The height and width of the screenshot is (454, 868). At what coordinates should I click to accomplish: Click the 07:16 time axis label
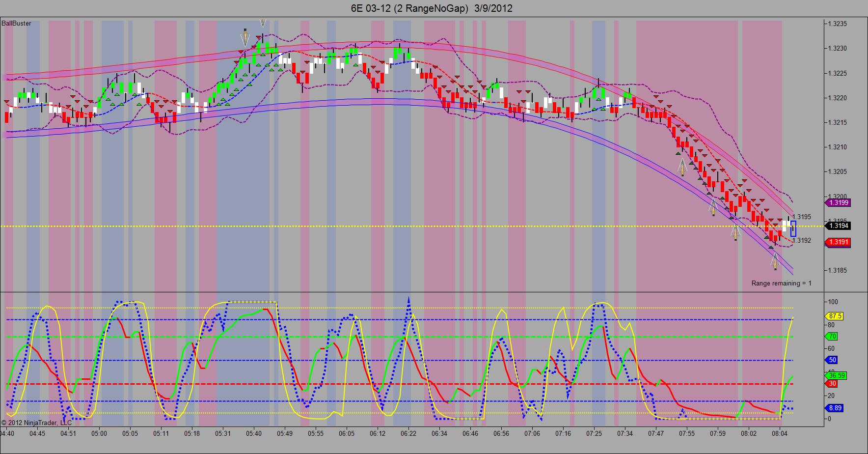pyautogui.click(x=563, y=433)
